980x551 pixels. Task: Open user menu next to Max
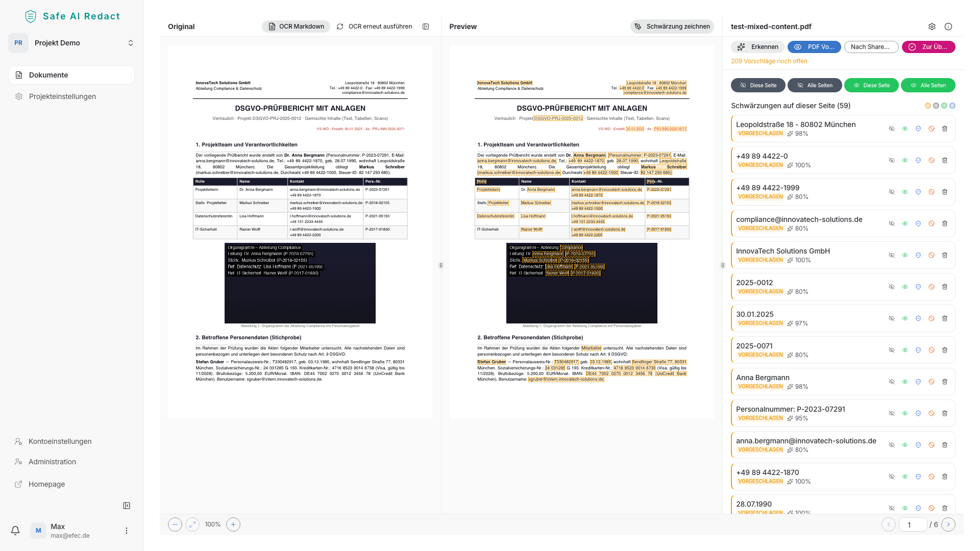pyautogui.click(x=127, y=531)
